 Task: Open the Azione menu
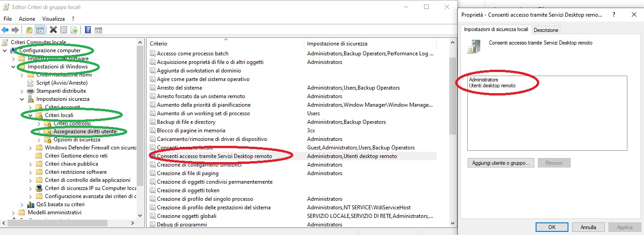click(x=27, y=19)
